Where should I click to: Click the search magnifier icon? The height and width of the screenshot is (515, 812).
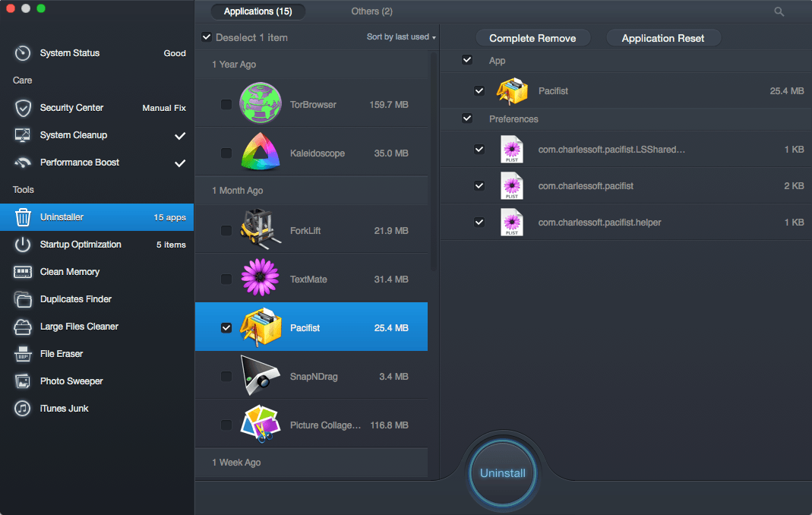pos(779,11)
